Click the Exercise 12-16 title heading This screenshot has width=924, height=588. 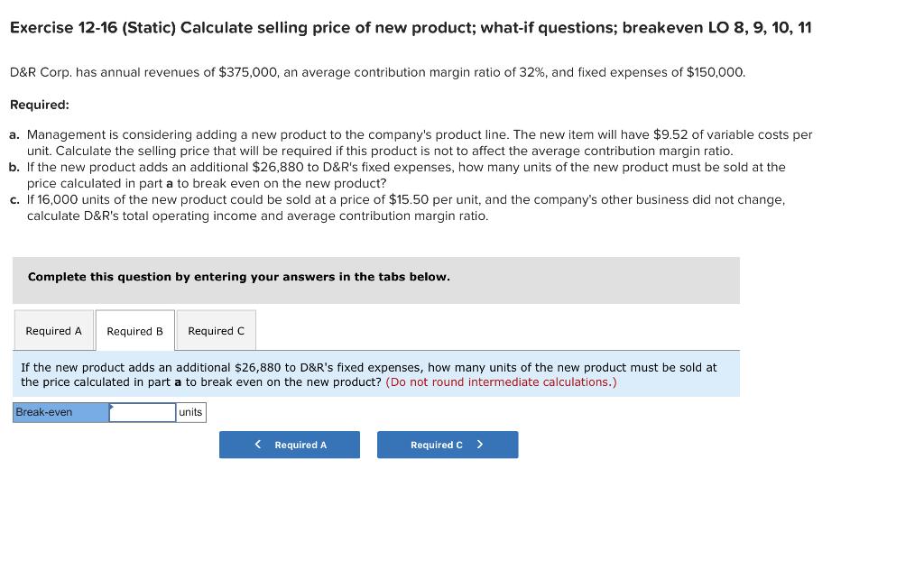point(409,27)
